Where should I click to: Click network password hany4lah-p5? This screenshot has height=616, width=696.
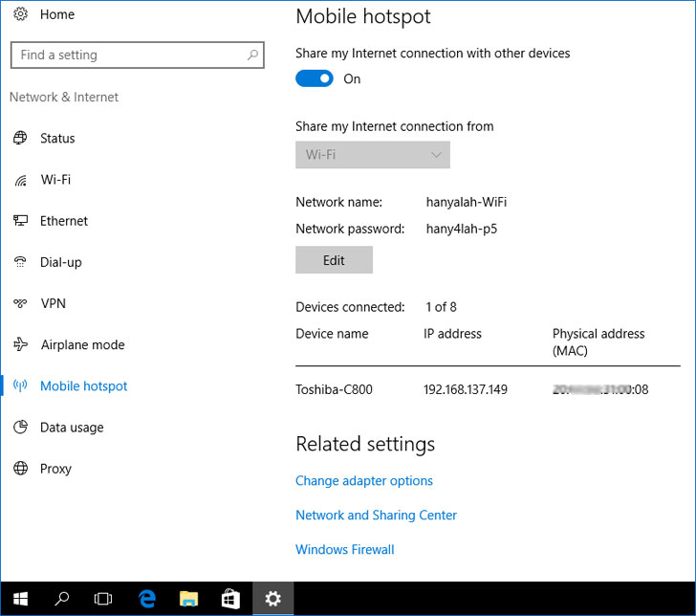462,229
